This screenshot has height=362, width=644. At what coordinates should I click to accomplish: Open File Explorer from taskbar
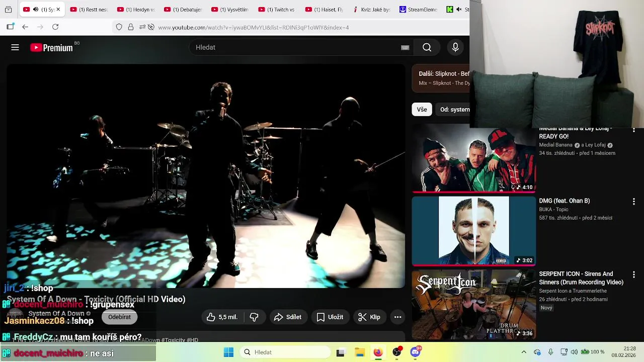coord(359,352)
